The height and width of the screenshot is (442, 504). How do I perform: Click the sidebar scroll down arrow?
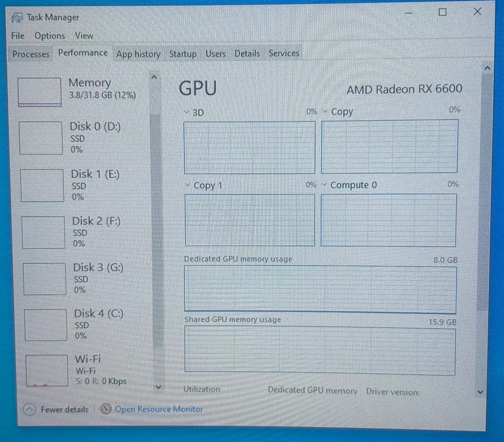pyautogui.click(x=158, y=387)
